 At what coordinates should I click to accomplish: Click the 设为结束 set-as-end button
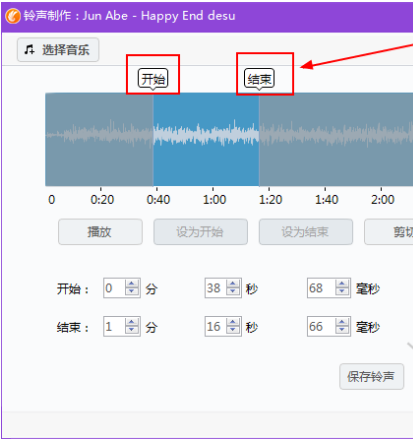click(x=306, y=232)
